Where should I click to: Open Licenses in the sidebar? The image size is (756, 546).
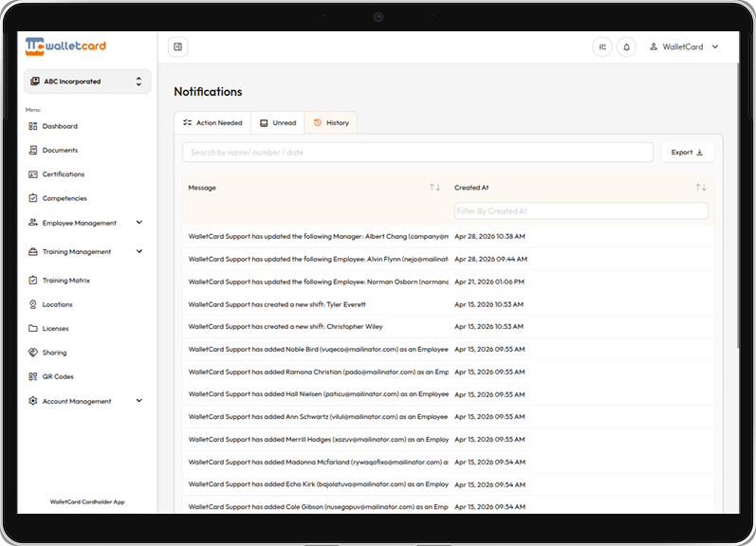click(55, 329)
